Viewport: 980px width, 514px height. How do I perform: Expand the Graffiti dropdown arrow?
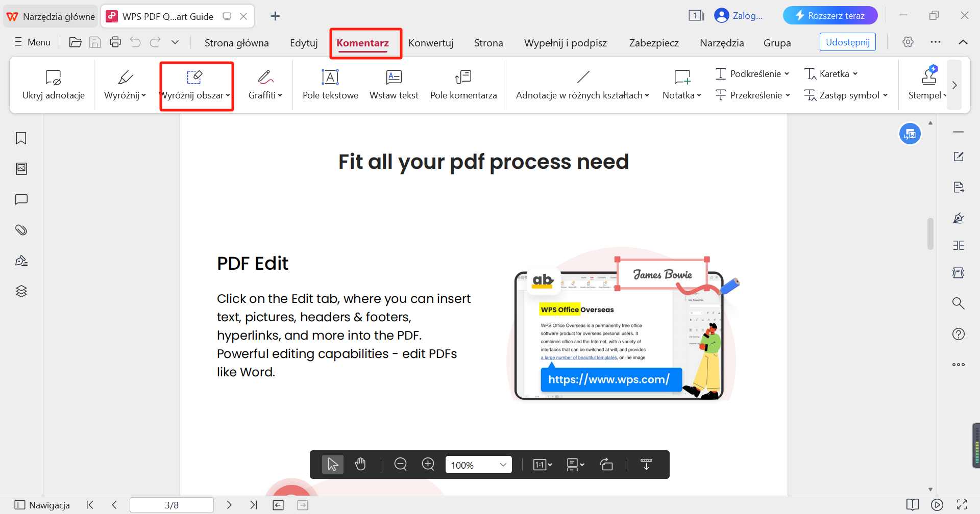point(280,95)
